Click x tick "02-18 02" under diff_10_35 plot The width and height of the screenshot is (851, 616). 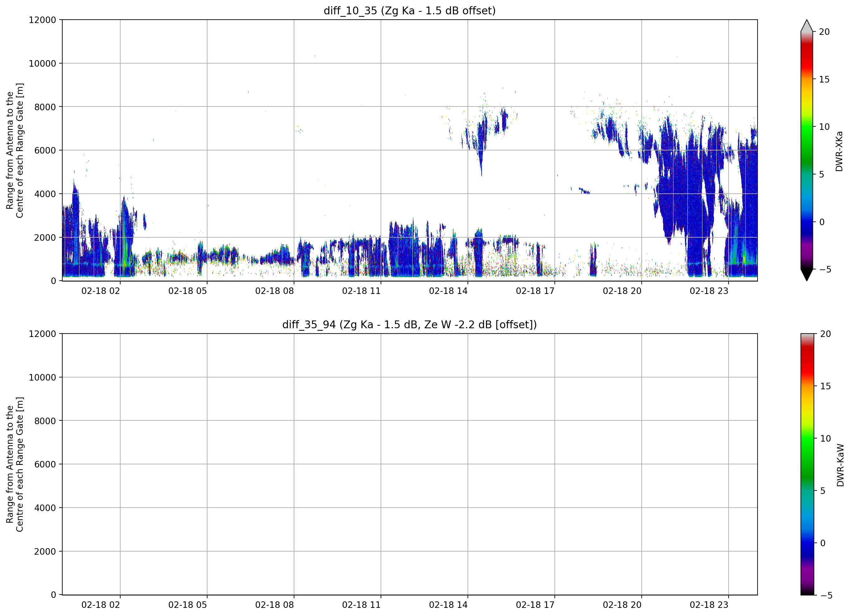pyautogui.click(x=101, y=291)
